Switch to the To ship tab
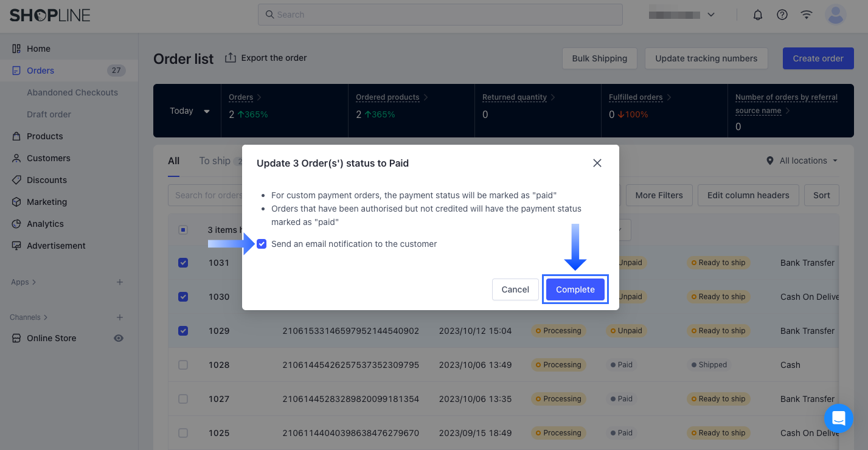The height and width of the screenshot is (450, 868). tap(215, 161)
